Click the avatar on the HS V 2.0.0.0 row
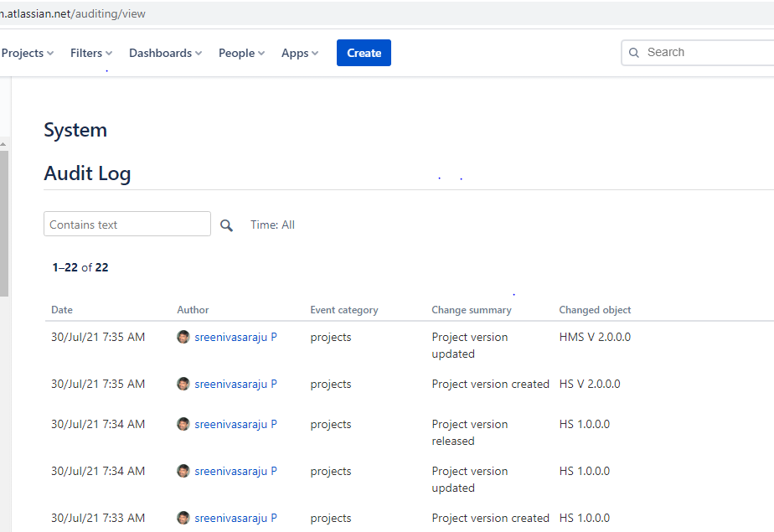The width and height of the screenshot is (774, 532). point(183,384)
